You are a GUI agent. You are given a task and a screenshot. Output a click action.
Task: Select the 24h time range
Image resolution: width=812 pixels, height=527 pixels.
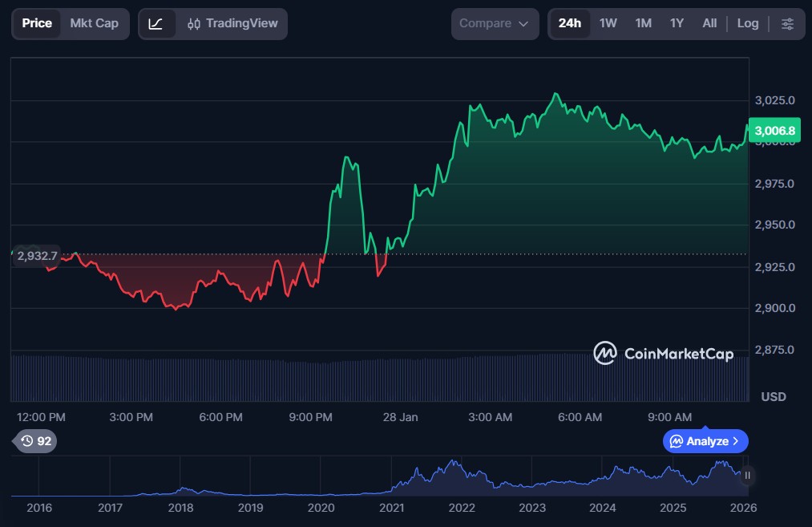(x=569, y=23)
